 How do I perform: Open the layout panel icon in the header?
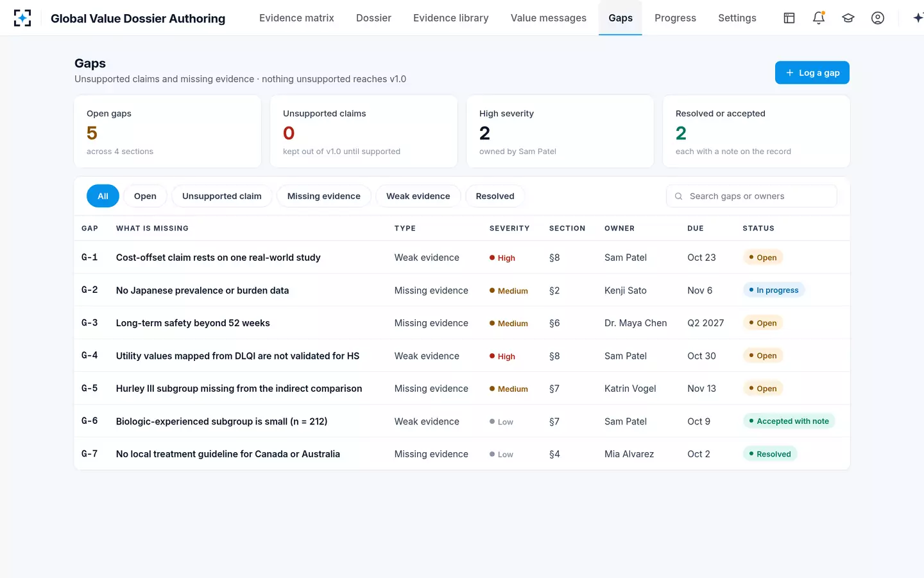[x=789, y=18]
